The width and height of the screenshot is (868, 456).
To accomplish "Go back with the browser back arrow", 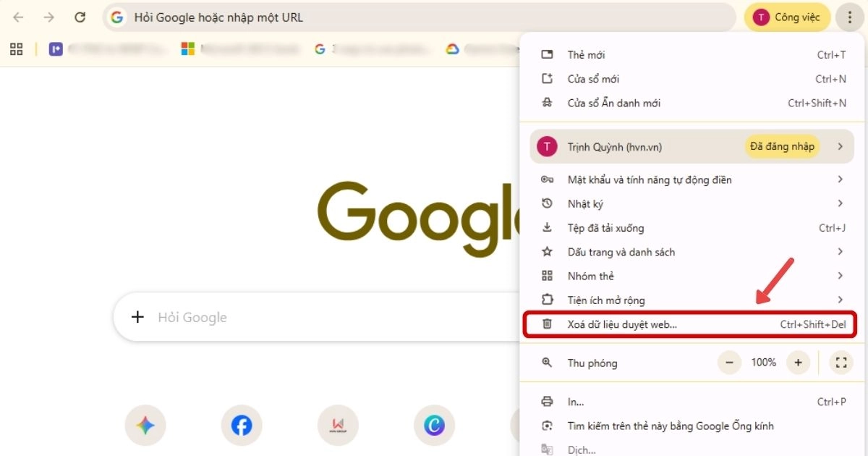I will (x=18, y=17).
